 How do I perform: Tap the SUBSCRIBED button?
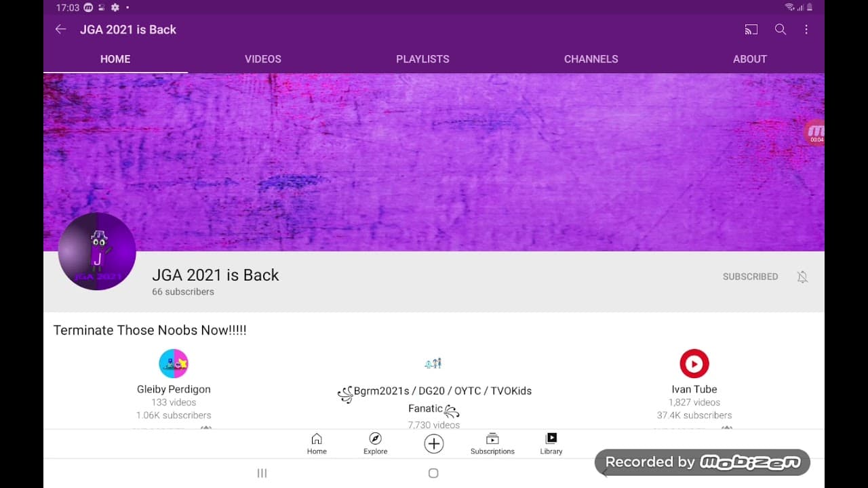click(x=750, y=277)
